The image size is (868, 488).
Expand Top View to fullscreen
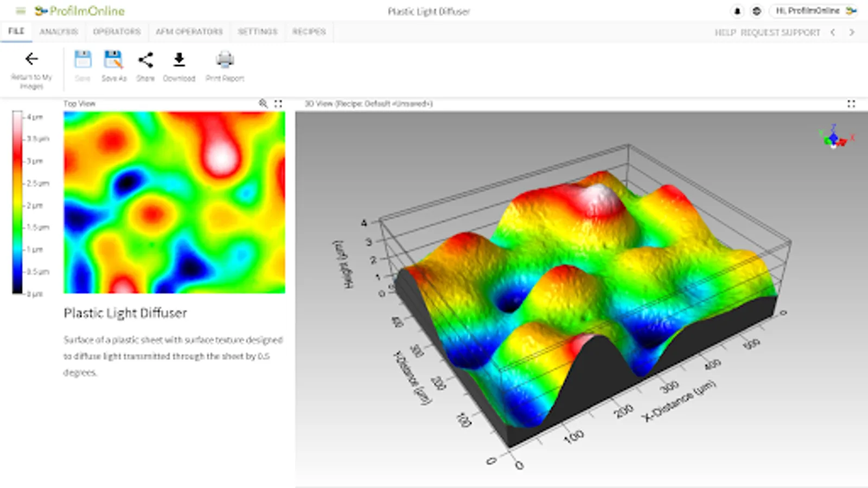tap(278, 104)
